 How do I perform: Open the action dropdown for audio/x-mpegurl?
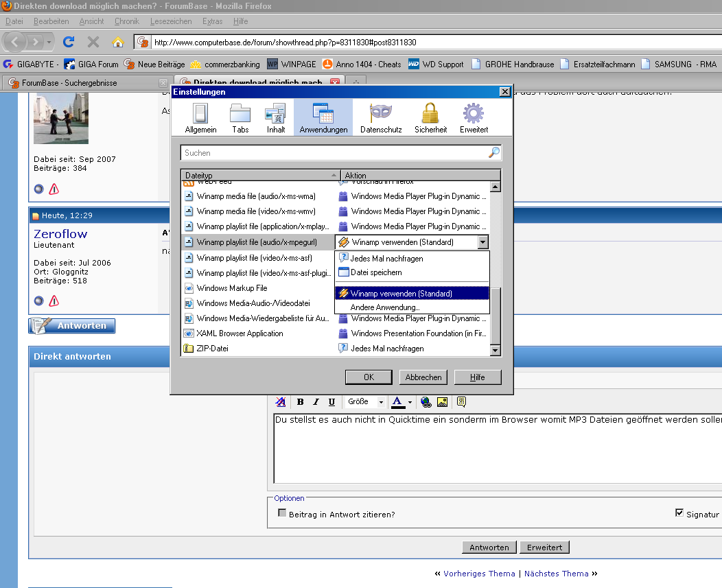(x=482, y=242)
